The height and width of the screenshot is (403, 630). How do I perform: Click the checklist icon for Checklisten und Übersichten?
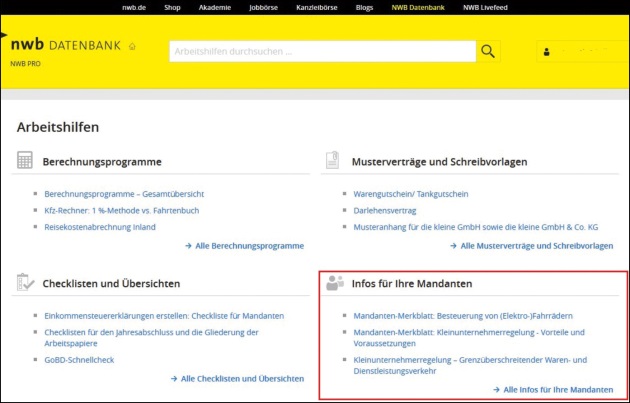coord(25,283)
